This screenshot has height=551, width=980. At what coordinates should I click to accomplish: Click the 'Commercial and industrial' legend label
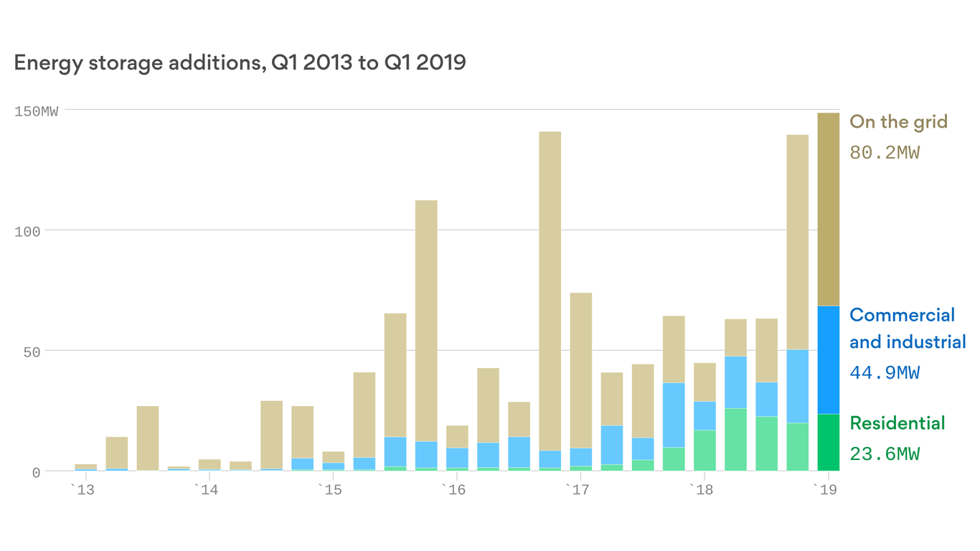[x=906, y=328]
